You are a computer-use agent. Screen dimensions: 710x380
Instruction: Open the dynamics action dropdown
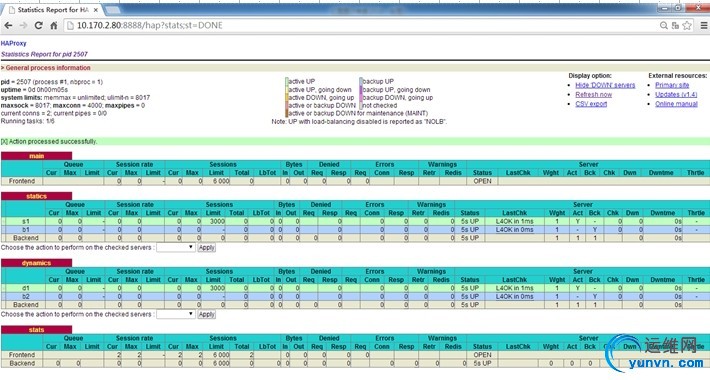coord(176,314)
